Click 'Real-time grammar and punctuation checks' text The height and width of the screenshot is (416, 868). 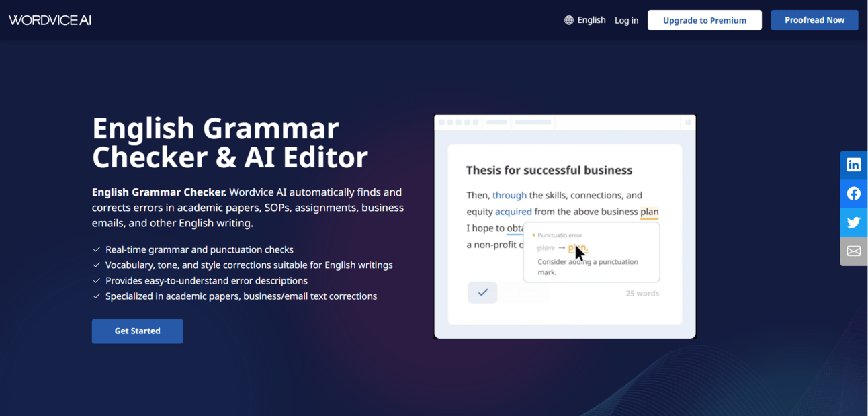coord(200,249)
